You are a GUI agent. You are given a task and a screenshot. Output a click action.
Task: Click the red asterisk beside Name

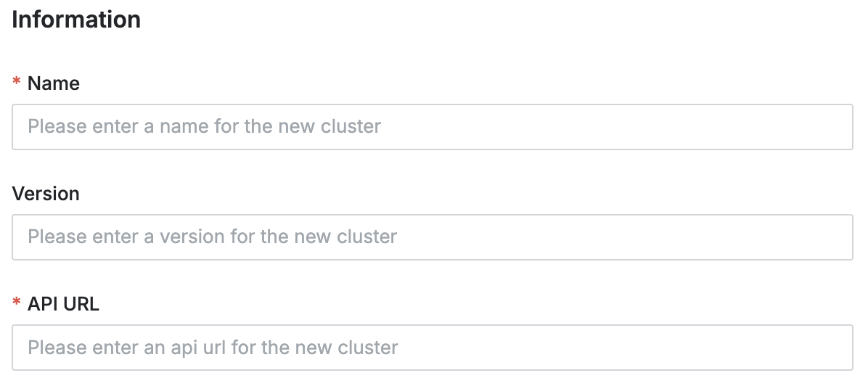[17, 84]
